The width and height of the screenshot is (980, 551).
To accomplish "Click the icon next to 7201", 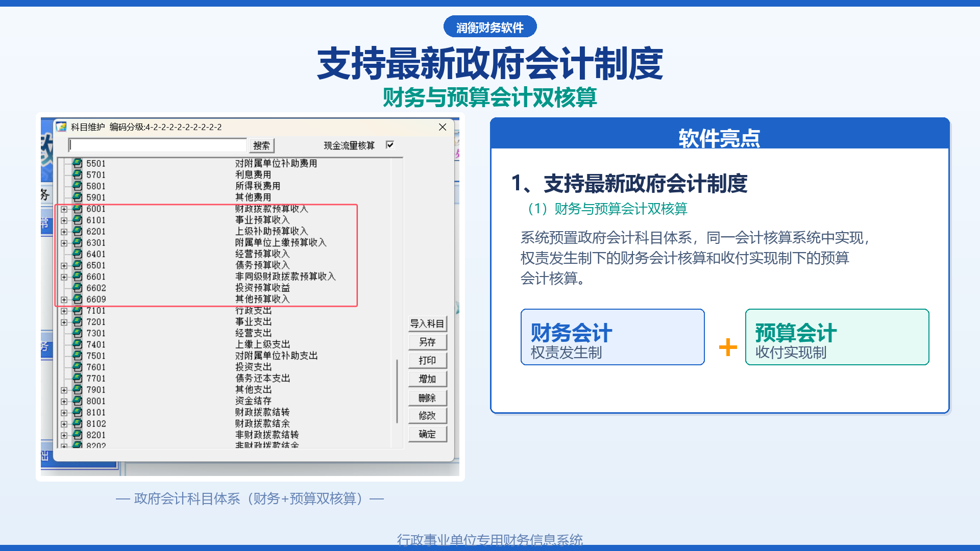I will click(77, 321).
